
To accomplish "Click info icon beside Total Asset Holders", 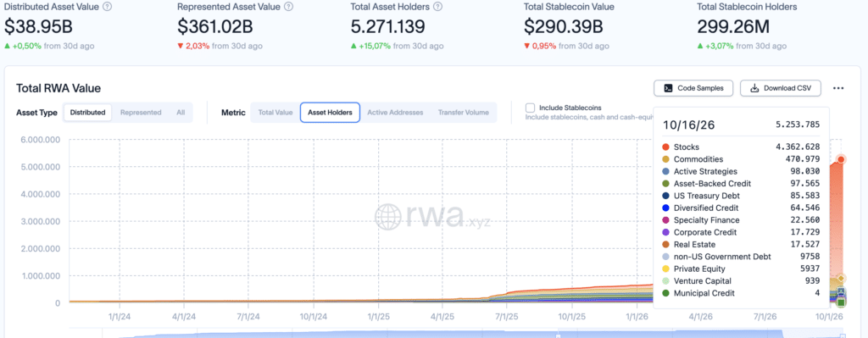I will pos(438,7).
